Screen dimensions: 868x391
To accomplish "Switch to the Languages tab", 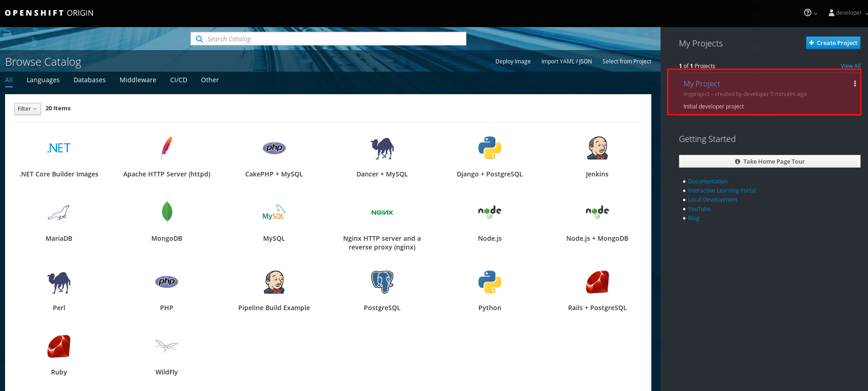I will pyautogui.click(x=43, y=80).
